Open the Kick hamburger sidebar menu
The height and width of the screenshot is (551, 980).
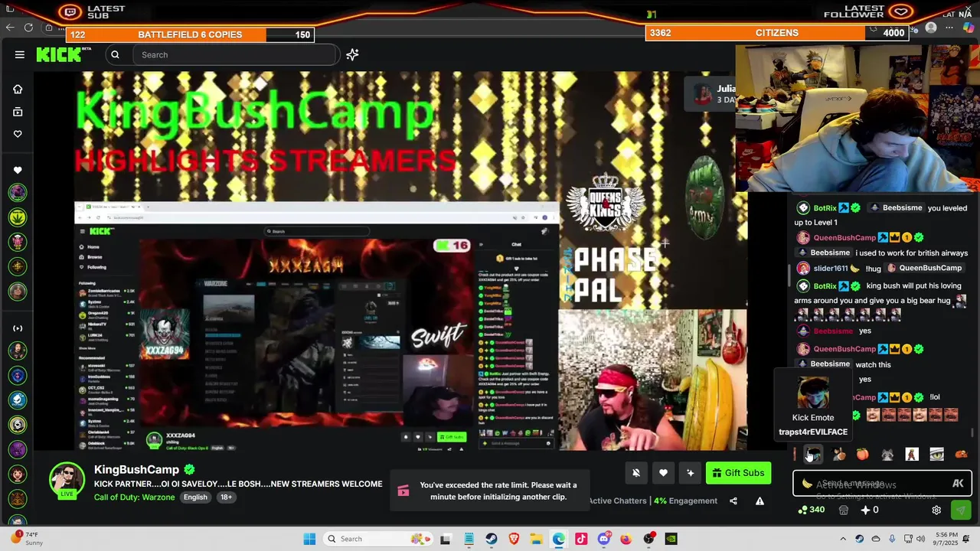[20, 54]
